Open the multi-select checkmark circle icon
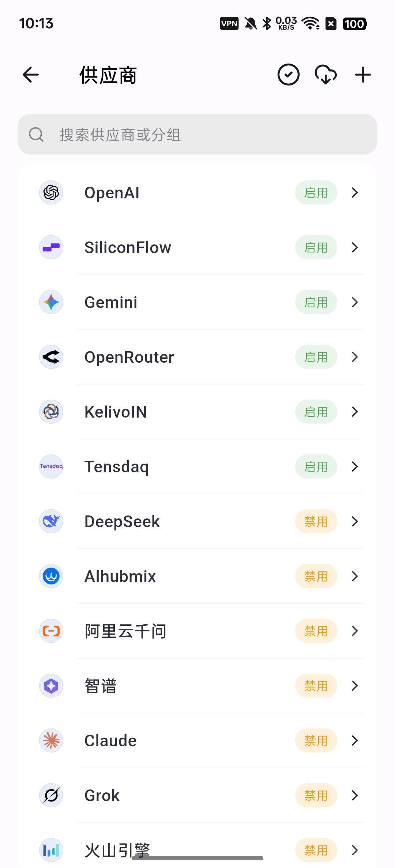Viewport: 395px width, 868px height. tap(289, 75)
